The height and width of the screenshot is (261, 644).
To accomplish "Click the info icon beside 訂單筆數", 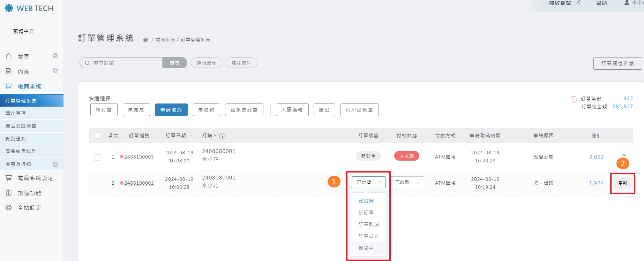I will tap(574, 99).
